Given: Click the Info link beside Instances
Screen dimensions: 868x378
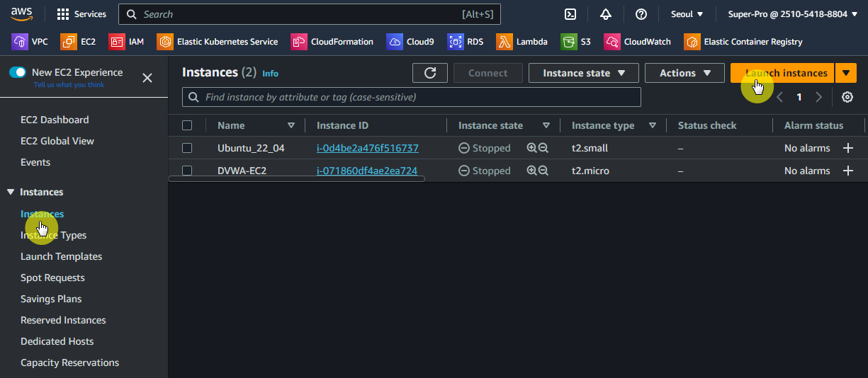Looking at the screenshot, I should 270,73.
